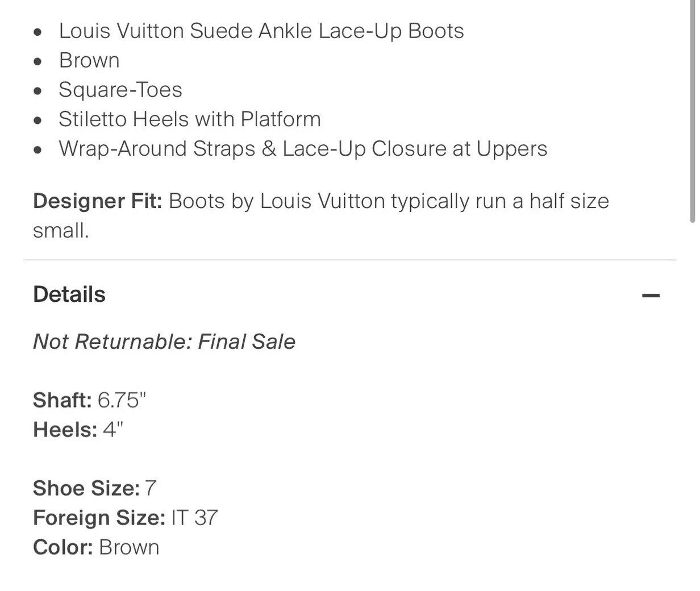The image size is (700, 591).
Task: Click the 4" heel height value
Action: click(113, 430)
